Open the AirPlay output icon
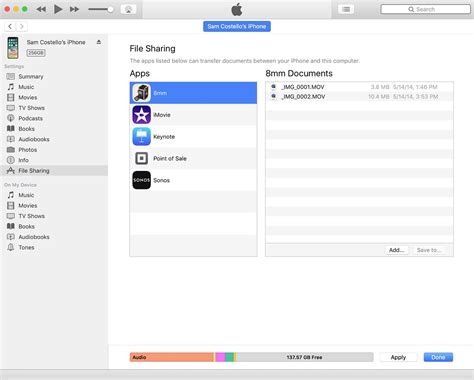 click(x=128, y=9)
